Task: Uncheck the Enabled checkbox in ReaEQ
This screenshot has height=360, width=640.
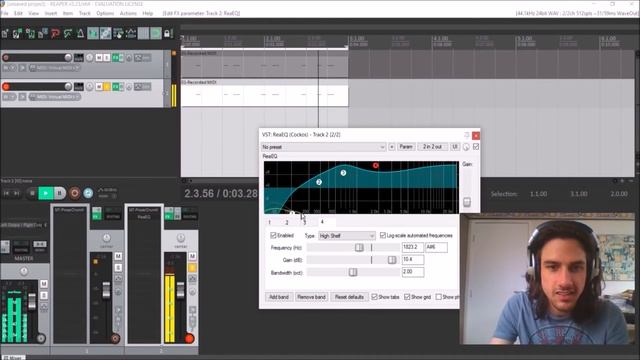Action: coord(273,236)
